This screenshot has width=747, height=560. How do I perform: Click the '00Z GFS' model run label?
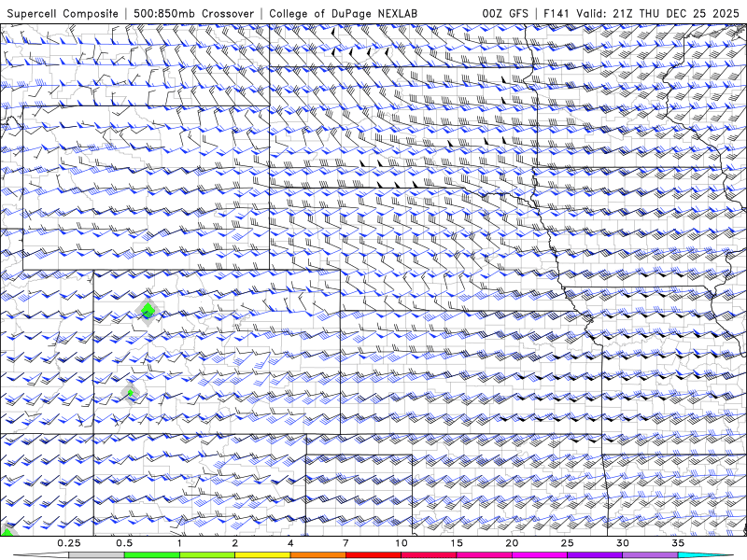point(505,13)
